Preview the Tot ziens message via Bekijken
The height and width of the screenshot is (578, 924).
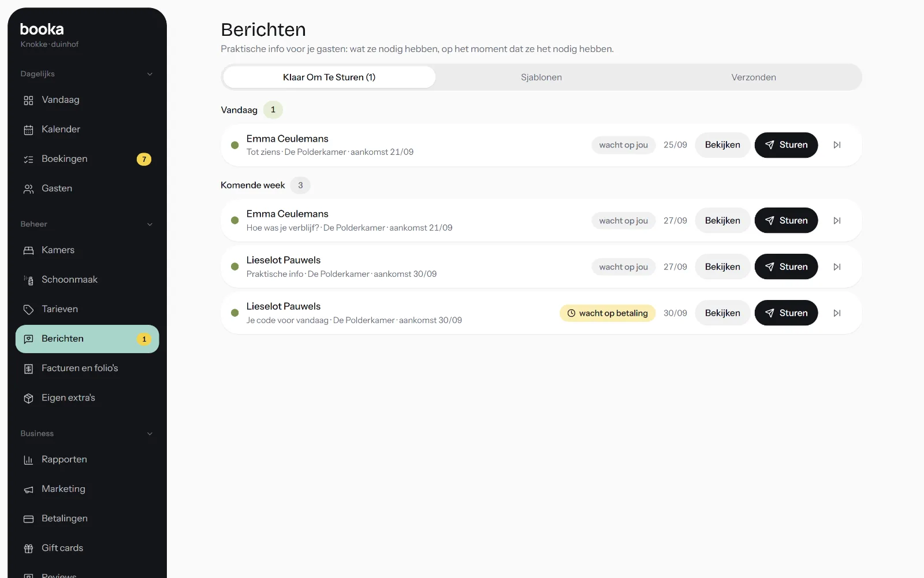click(722, 145)
